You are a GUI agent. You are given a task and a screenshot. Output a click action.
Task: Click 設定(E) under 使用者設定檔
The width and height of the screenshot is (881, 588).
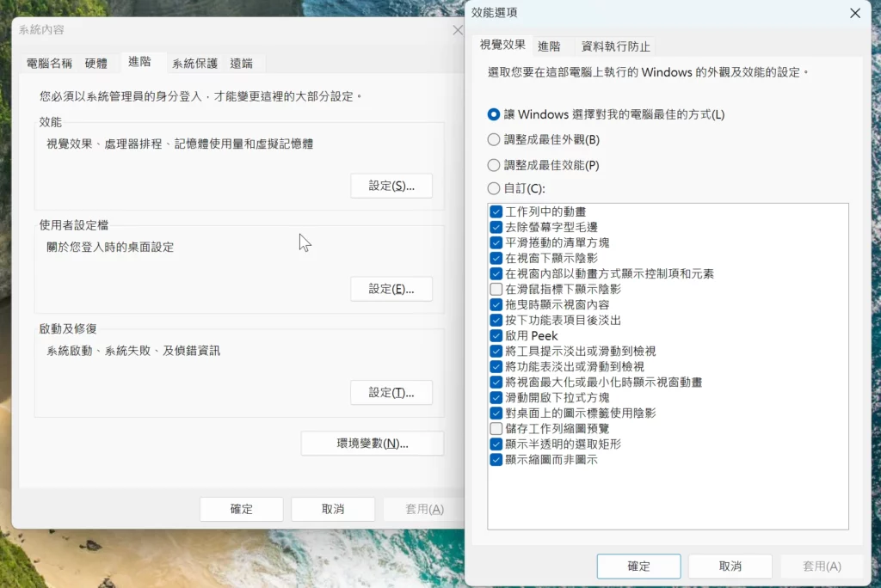391,289
